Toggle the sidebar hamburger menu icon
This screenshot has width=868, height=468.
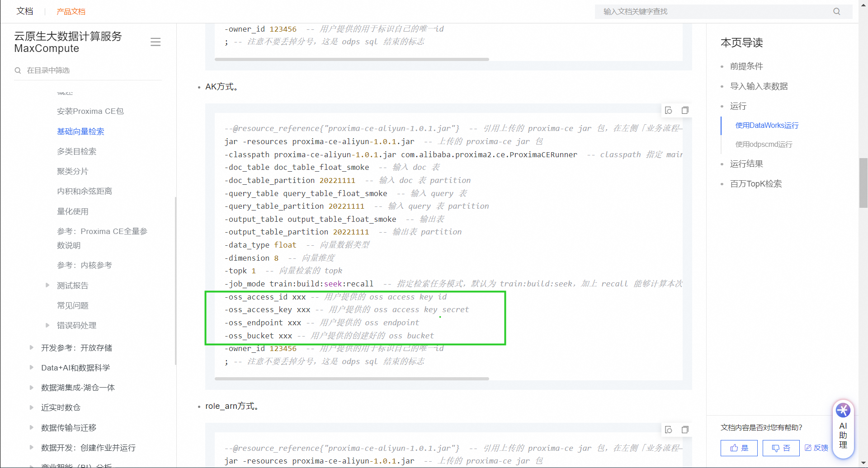[x=156, y=42]
